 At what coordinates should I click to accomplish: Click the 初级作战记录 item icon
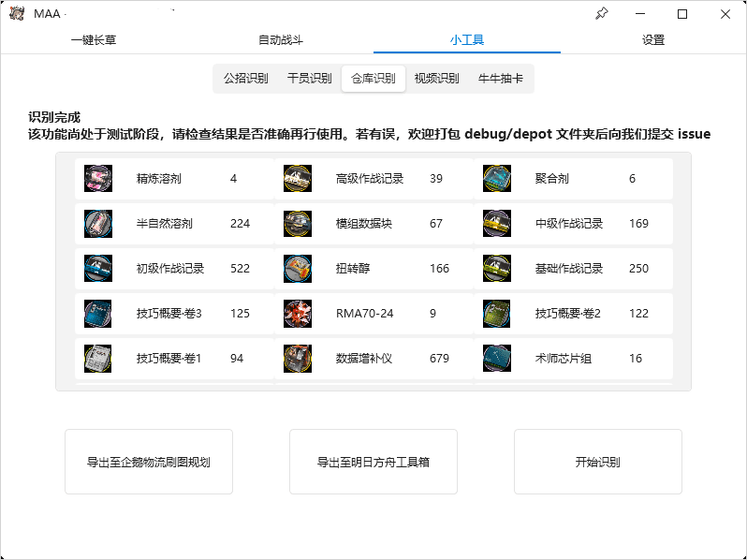(x=98, y=269)
